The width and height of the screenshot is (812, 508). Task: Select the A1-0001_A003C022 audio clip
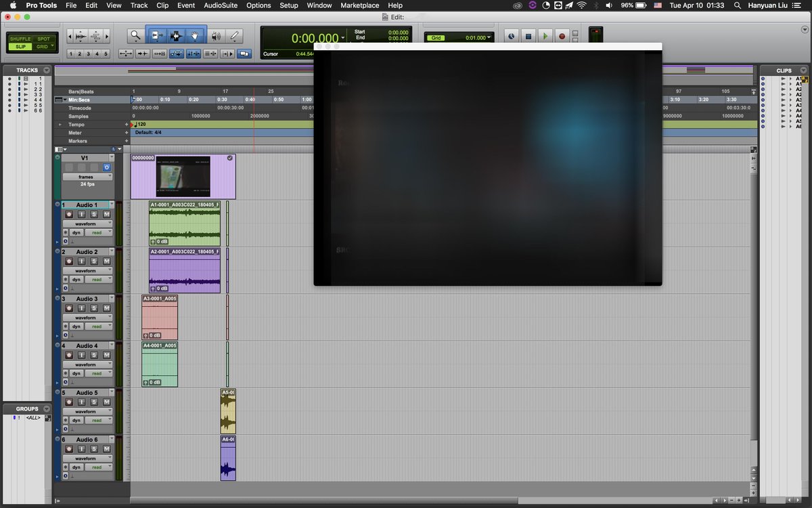pos(185,224)
